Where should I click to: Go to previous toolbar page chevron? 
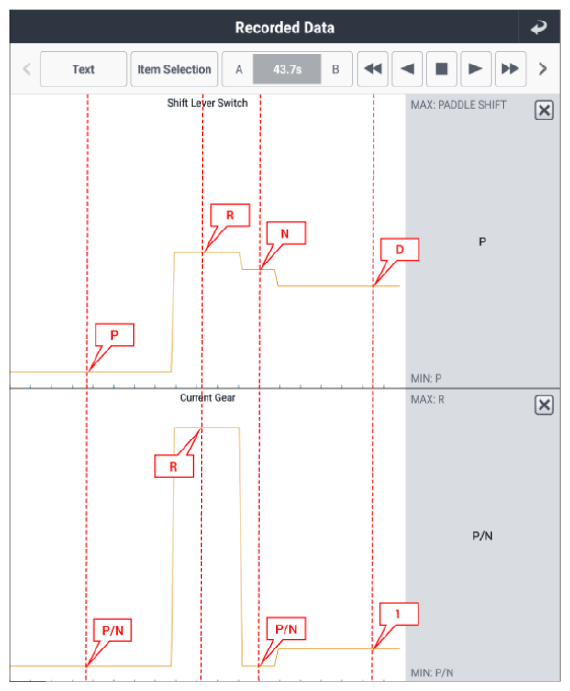tap(27, 69)
